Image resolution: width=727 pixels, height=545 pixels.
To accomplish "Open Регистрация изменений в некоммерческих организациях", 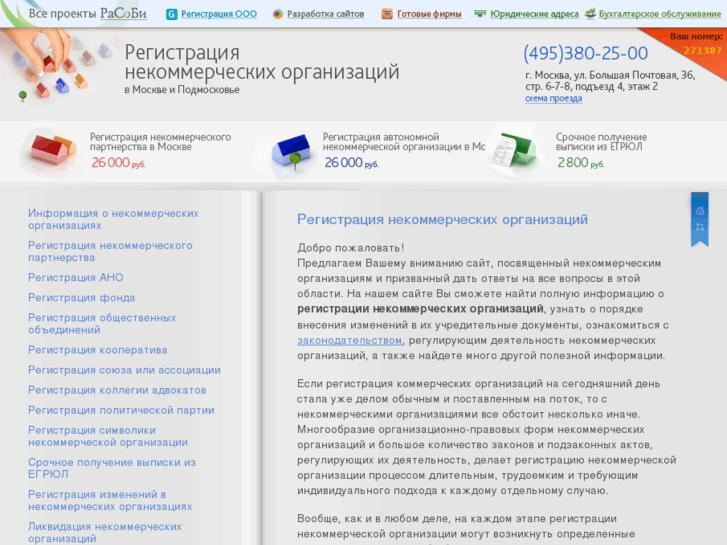I will [x=110, y=500].
